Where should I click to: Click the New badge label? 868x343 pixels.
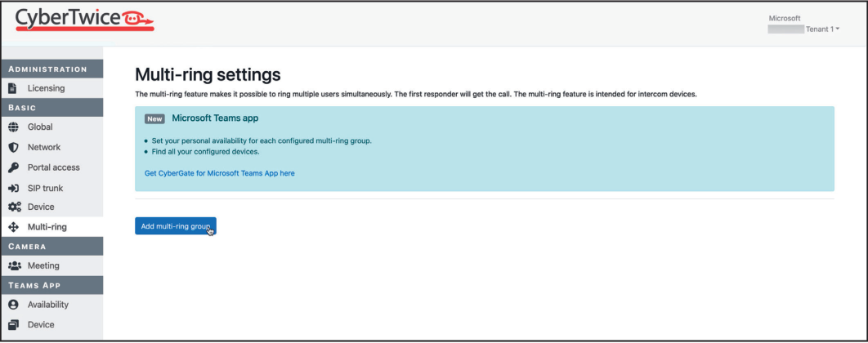click(155, 118)
